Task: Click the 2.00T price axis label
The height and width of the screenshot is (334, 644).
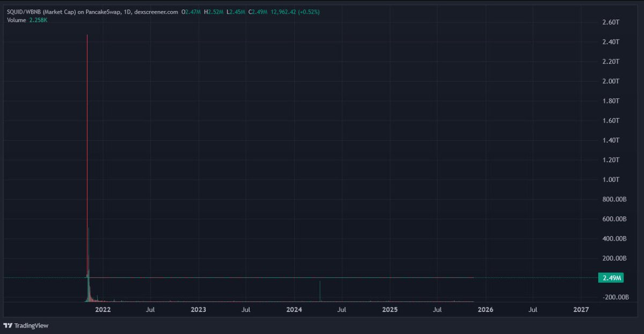Action: tap(611, 81)
